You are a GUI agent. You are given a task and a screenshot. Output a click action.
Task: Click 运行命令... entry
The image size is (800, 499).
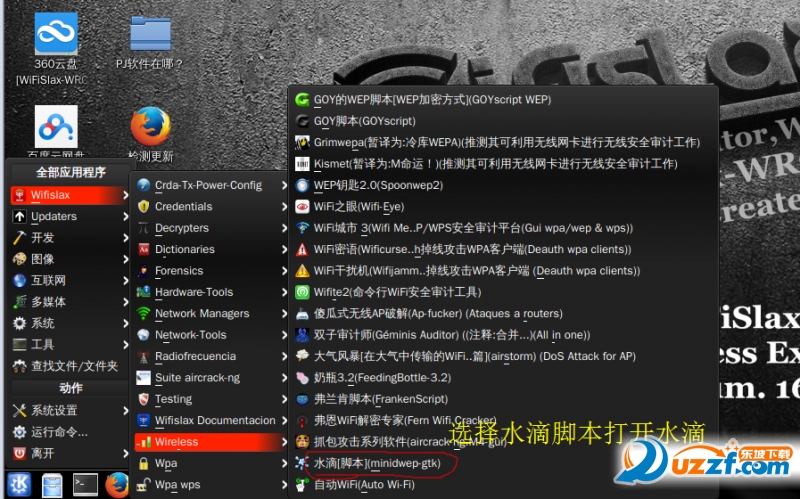69,432
